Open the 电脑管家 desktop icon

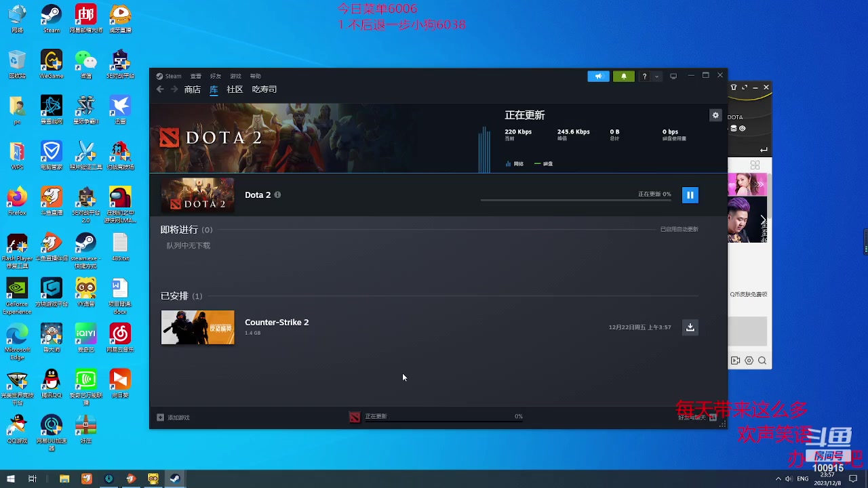click(x=52, y=155)
